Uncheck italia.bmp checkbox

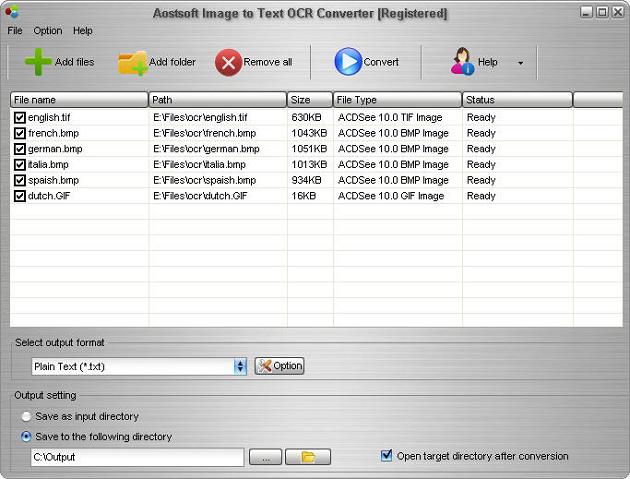[x=20, y=164]
